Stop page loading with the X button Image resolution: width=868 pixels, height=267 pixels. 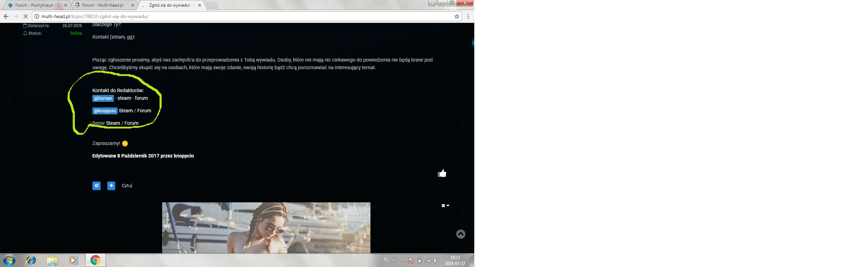[x=26, y=16]
